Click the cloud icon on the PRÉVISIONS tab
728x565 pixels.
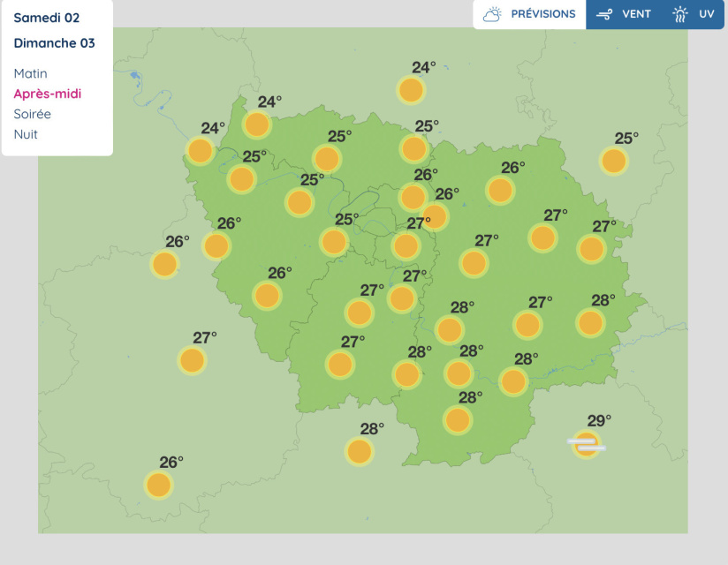click(491, 13)
